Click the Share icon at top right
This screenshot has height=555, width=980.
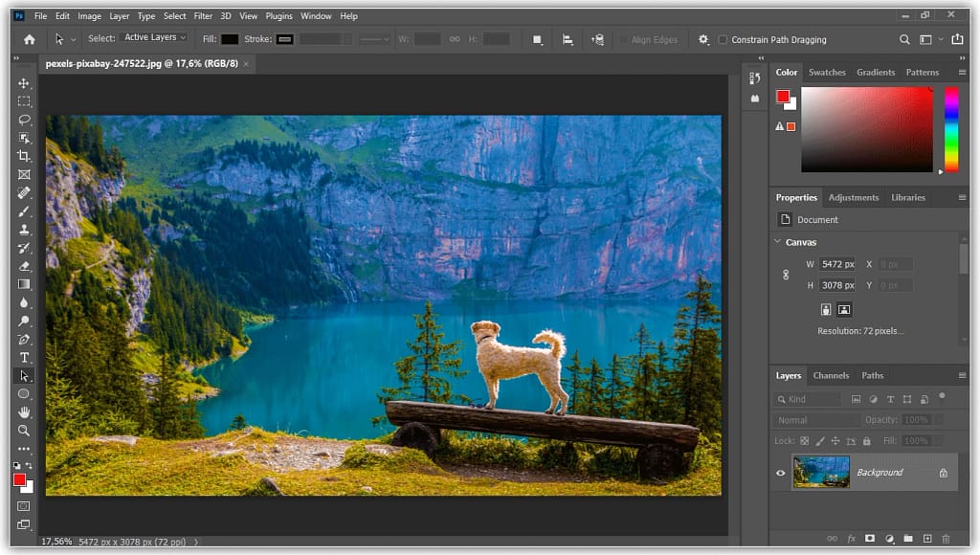pyautogui.click(x=957, y=39)
